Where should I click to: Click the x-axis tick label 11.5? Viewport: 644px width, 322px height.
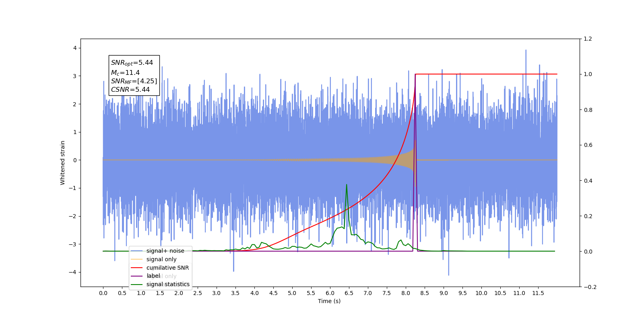[x=538, y=293]
